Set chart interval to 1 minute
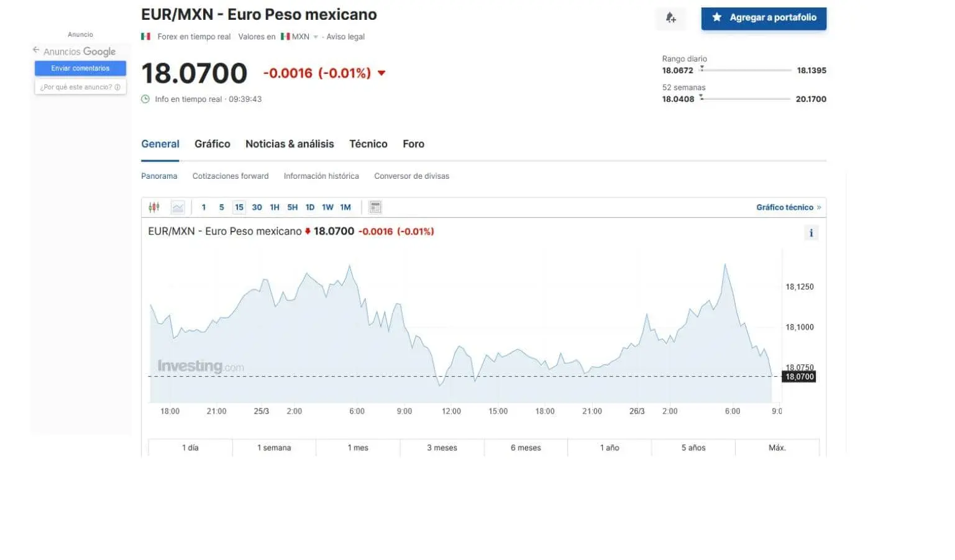Screen dimensions: 955x560 [204, 207]
